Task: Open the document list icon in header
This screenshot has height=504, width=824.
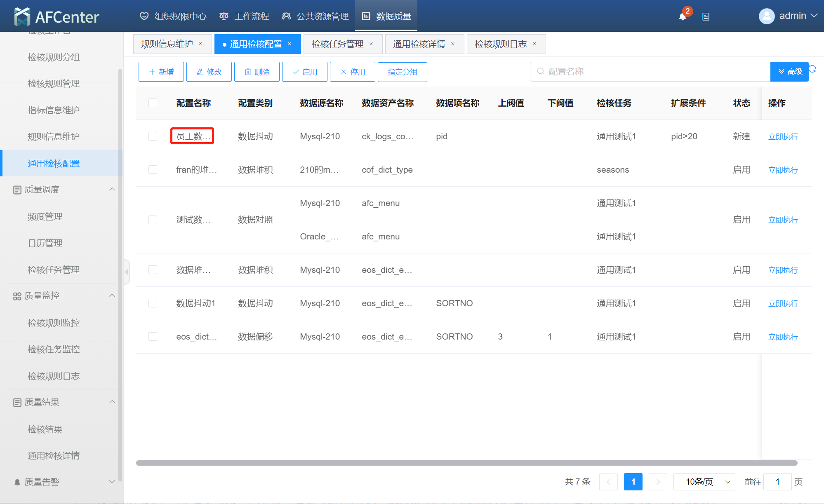Action: [706, 17]
